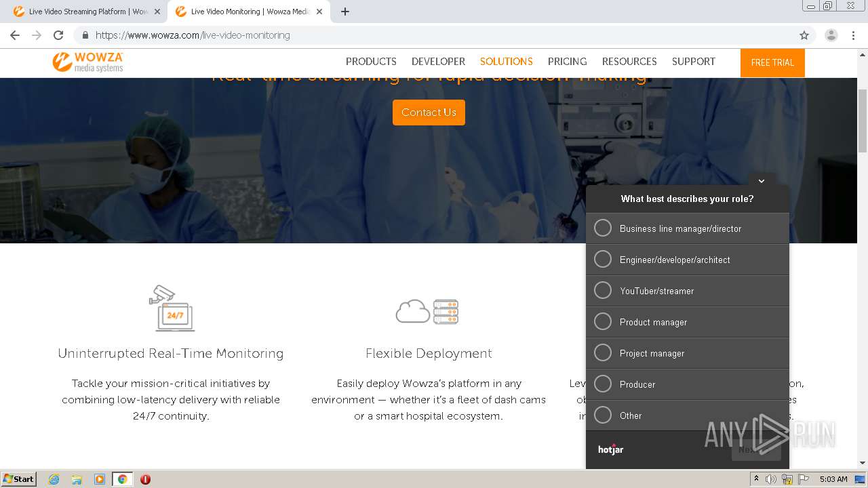View the site padlock security info
Viewport: 868px width, 488px height.
point(85,35)
